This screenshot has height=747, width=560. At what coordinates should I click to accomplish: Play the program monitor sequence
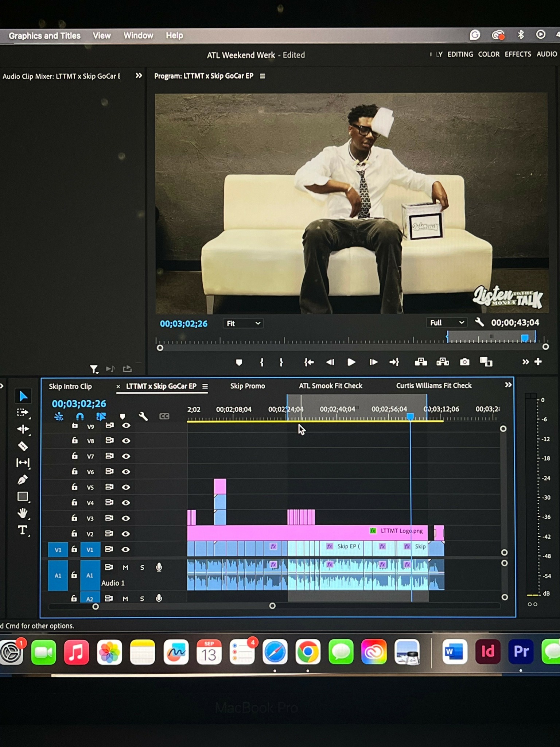coord(351,362)
